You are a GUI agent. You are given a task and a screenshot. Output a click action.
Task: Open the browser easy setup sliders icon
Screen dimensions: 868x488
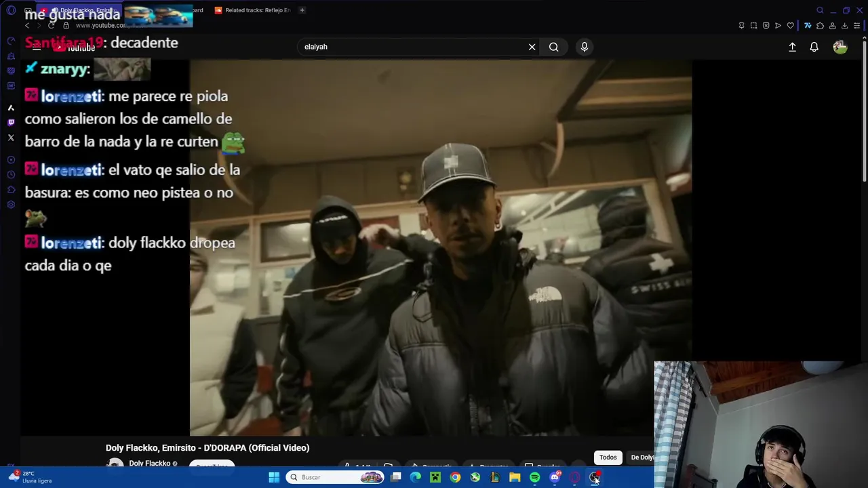coord(857,26)
